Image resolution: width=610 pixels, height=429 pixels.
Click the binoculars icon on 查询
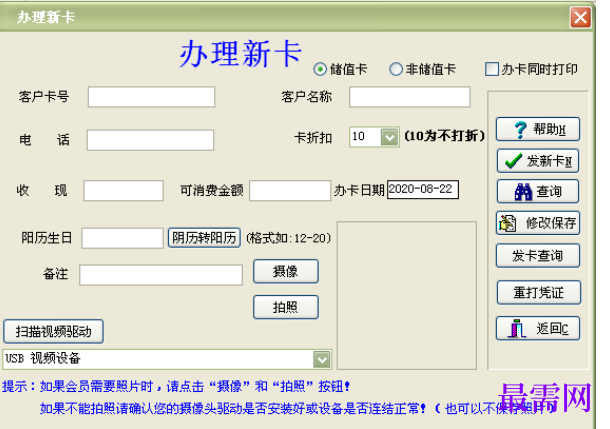523,191
